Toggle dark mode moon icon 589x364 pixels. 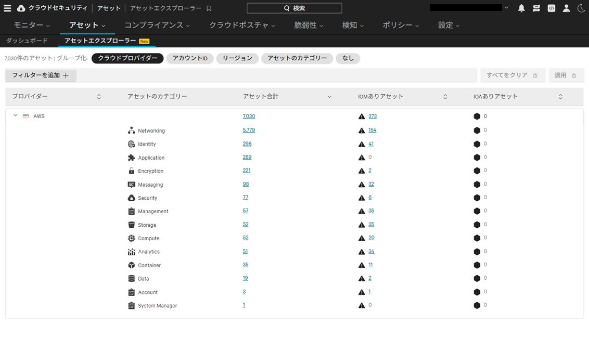(581, 8)
